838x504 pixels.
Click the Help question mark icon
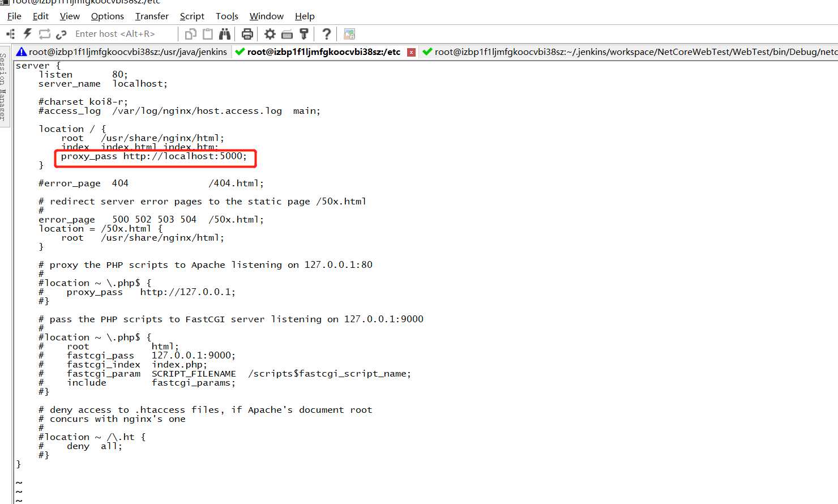tap(326, 34)
